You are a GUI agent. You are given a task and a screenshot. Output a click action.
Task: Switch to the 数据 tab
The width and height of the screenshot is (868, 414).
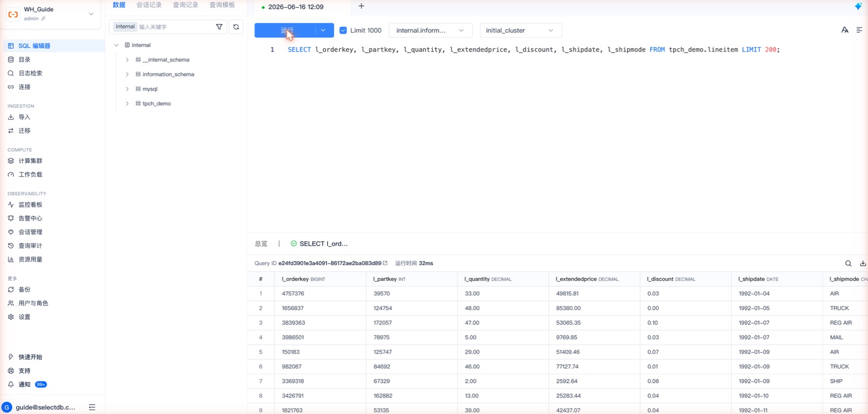(119, 5)
